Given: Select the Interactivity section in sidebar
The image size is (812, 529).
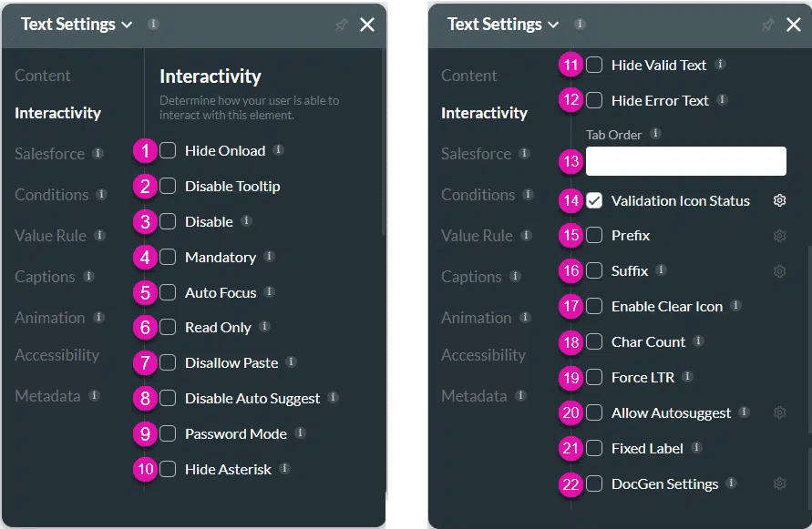Looking at the screenshot, I should tap(57, 112).
